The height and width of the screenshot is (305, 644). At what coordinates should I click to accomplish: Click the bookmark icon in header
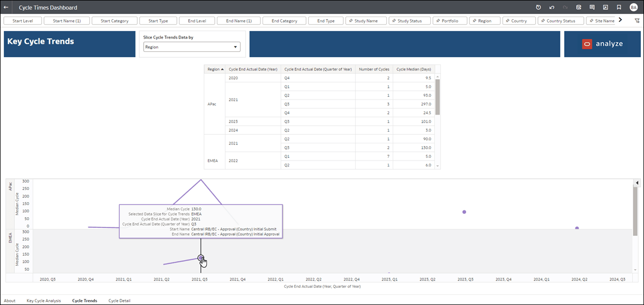tap(619, 7)
